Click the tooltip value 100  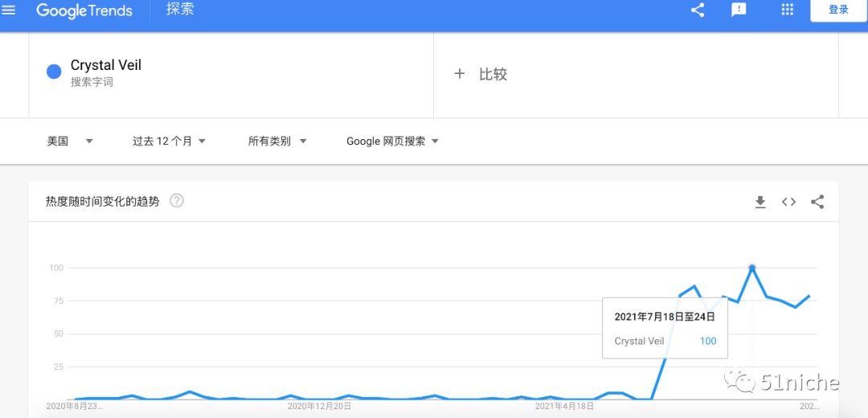click(x=708, y=341)
